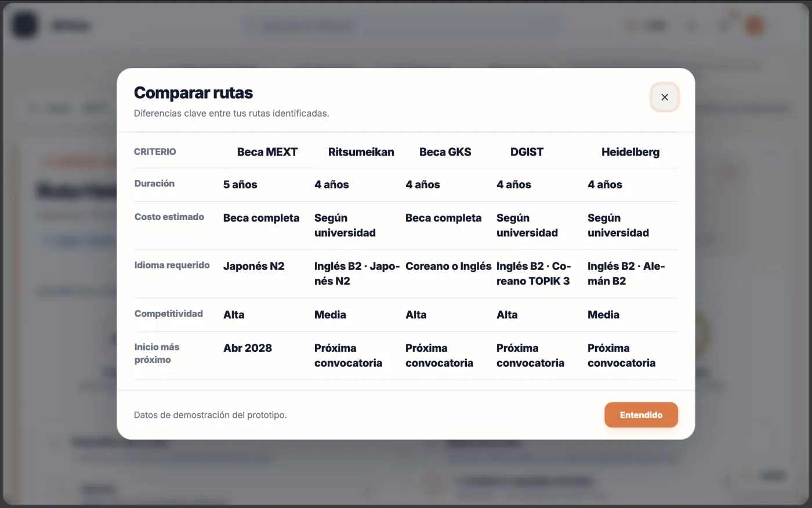
Task: Click the 'Japonés N2' cell under Beca MEXT
Action: point(254,266)
